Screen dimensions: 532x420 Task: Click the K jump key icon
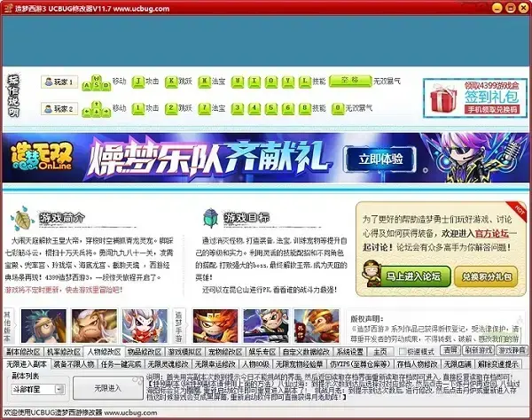[171, 82]
